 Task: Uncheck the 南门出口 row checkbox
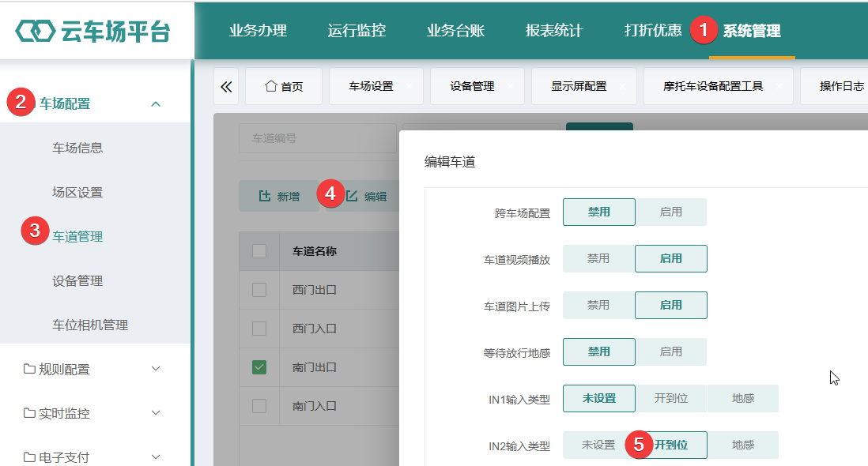coord(259,367)
